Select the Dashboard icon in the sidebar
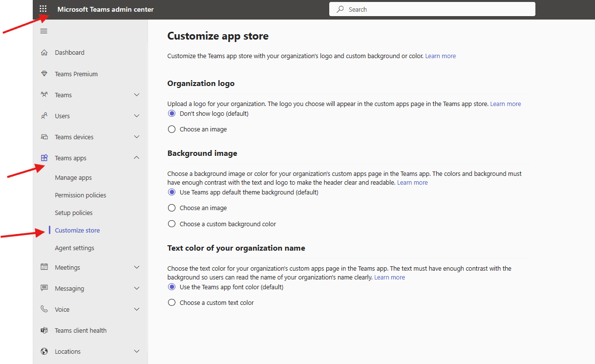 [44, 52]
